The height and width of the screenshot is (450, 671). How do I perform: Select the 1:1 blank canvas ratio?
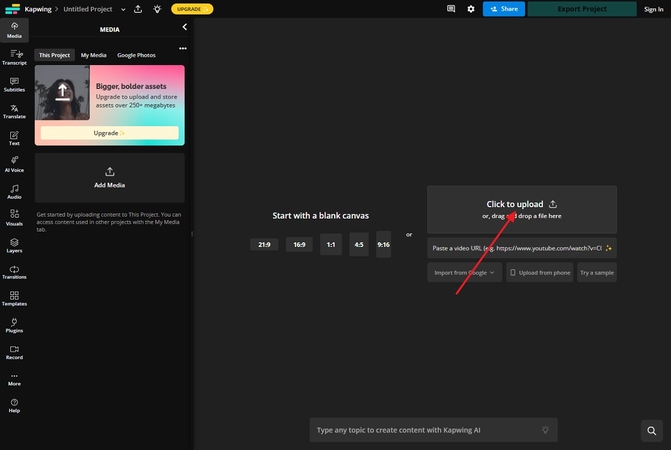[331, 245]
